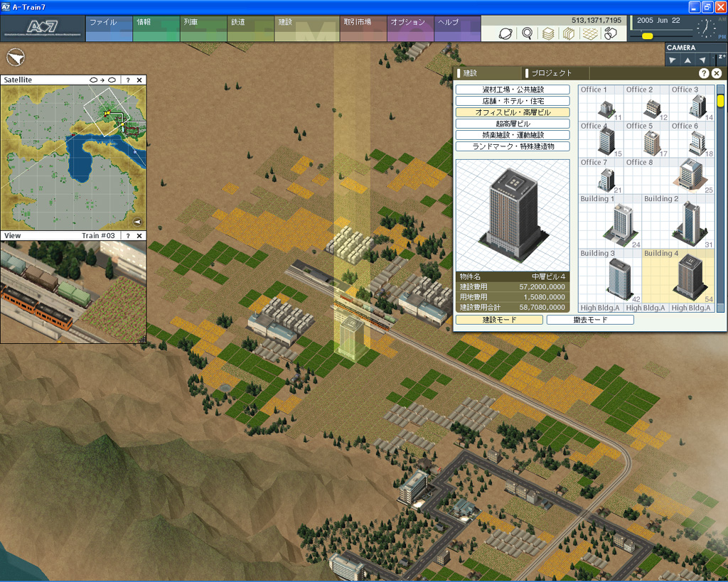Viewport: 728px width, 582px height.
Task: Toggle the Satellite map size button
Action: pyautogui.click(x=102, y=80)
